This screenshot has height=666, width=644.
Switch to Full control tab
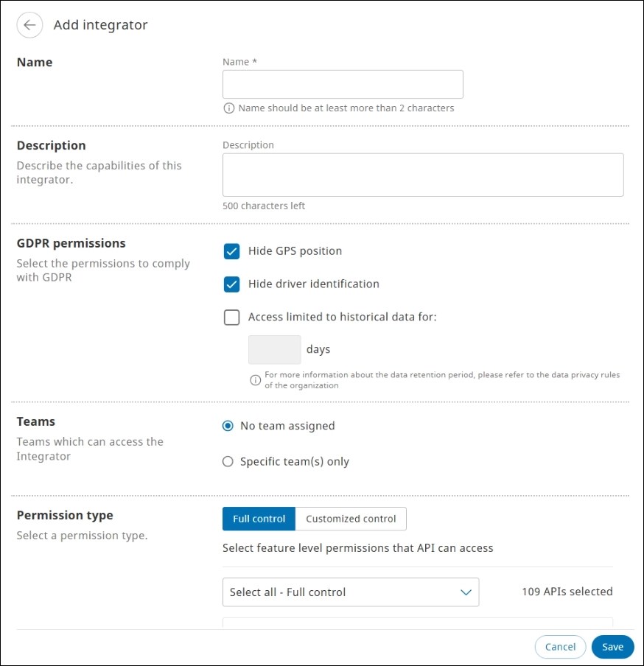coord(259,519)
